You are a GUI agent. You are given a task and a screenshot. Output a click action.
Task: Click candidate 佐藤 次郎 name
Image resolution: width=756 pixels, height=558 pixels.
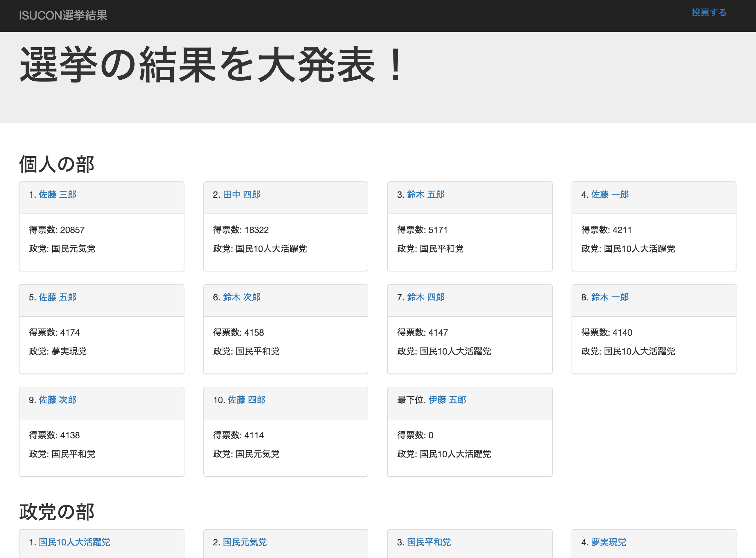[57, 400]
